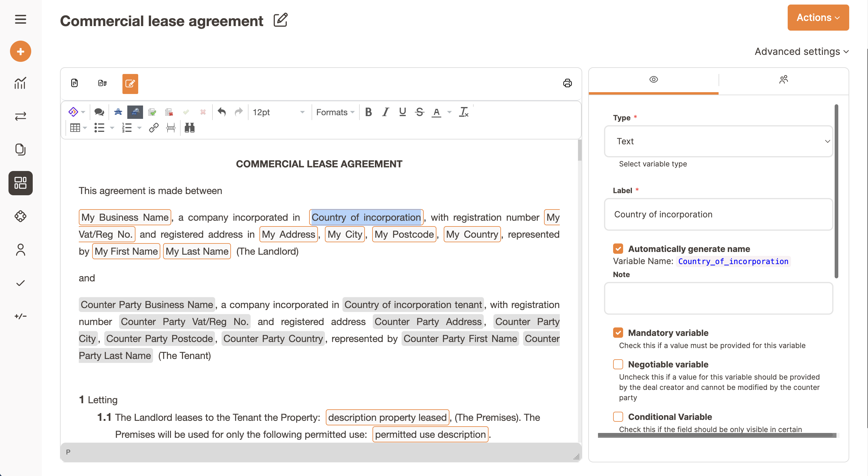Reject single change red cross
This screenshot has width=868, height=476.
(x=203, y=112)
